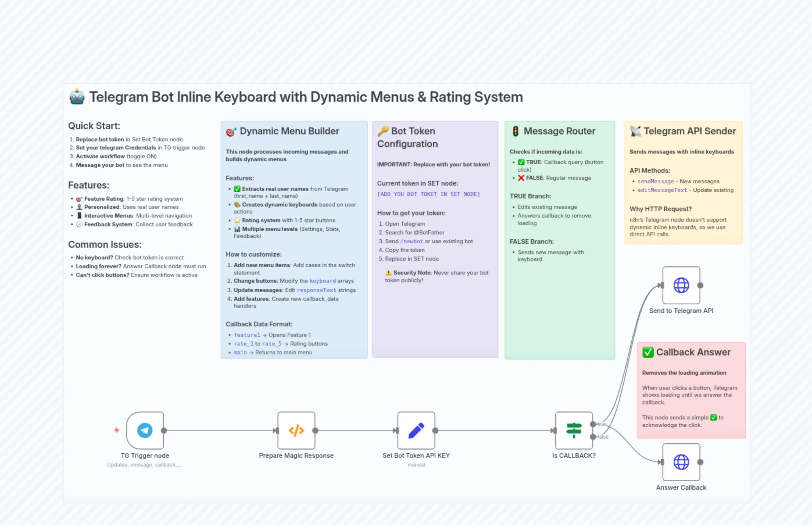Click the green Message Router sticky note
Screen dimensions: 812x525
(x=560, y=307)
